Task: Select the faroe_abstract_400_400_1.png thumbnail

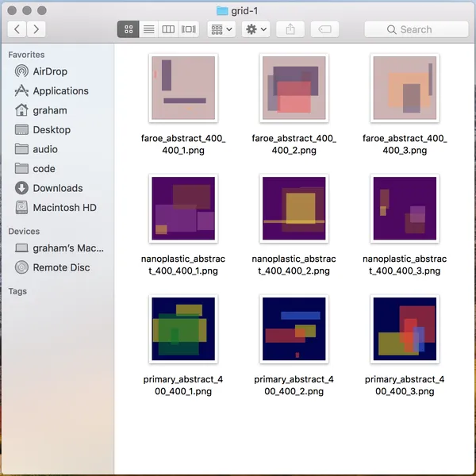Action: point(183,88)
